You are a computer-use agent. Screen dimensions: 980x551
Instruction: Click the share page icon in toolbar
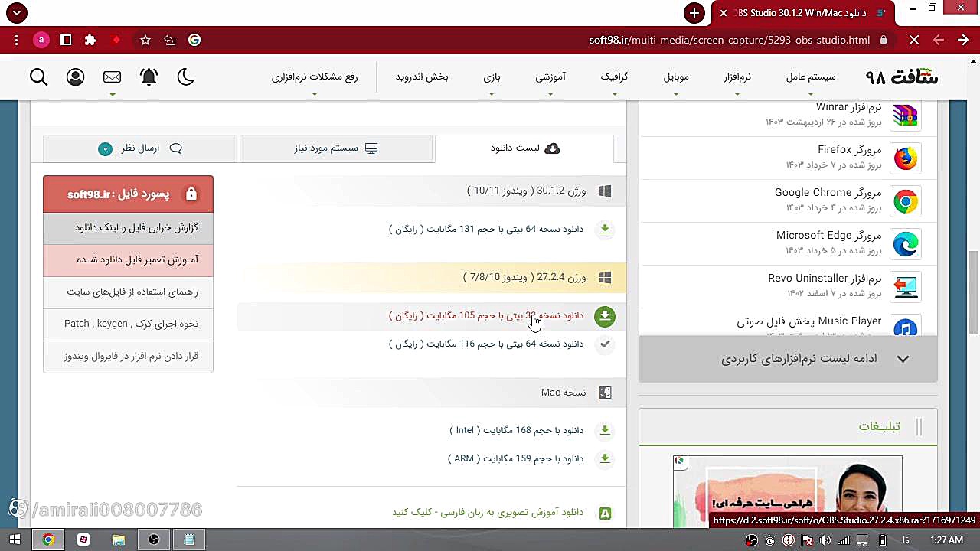pyautogui.click(x=170, y=40)
